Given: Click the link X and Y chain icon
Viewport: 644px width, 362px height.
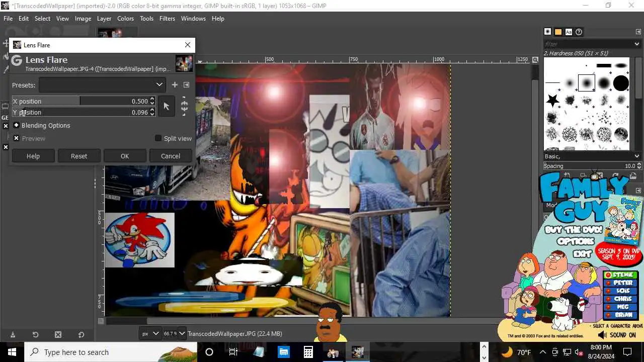Looking at the screenshot, I should pos(184,106).
